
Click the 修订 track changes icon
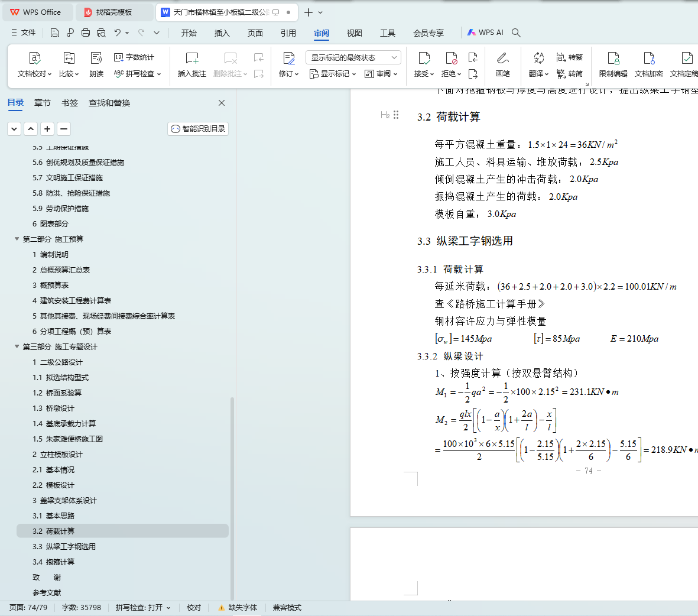[x=289, y=59]
